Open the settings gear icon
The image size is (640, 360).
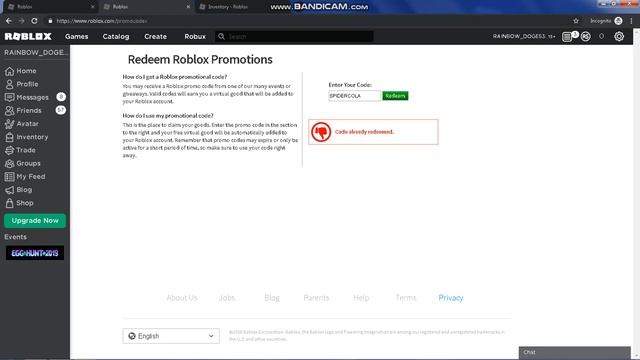(619, 37)
